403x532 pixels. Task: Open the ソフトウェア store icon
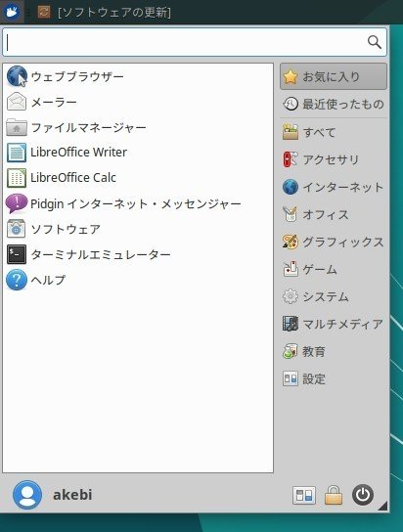click(x=17, y=229)
